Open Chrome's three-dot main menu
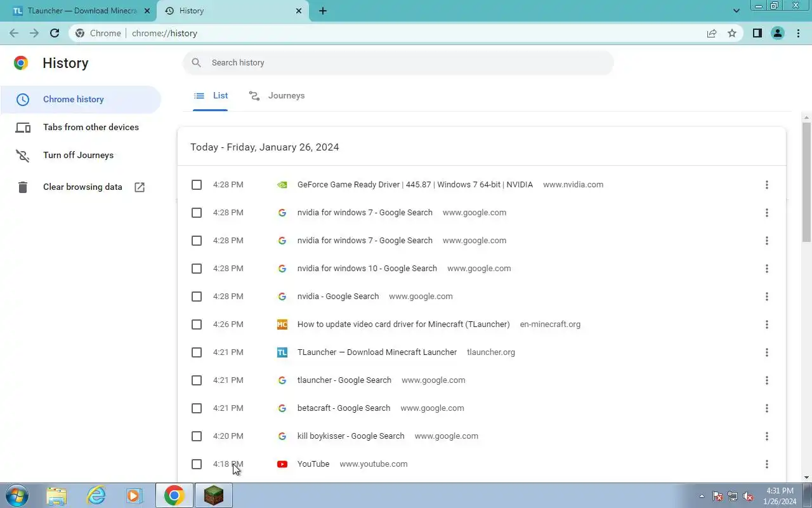The image size is (812, 508). [x=799, y=33]
